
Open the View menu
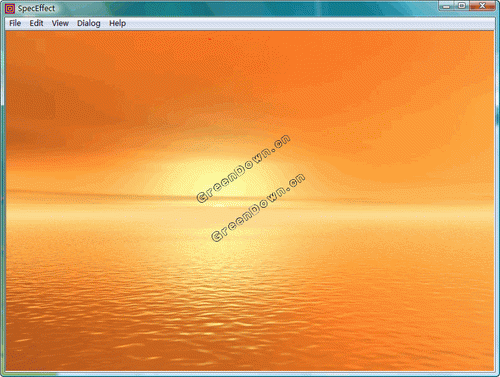point(60,23)
